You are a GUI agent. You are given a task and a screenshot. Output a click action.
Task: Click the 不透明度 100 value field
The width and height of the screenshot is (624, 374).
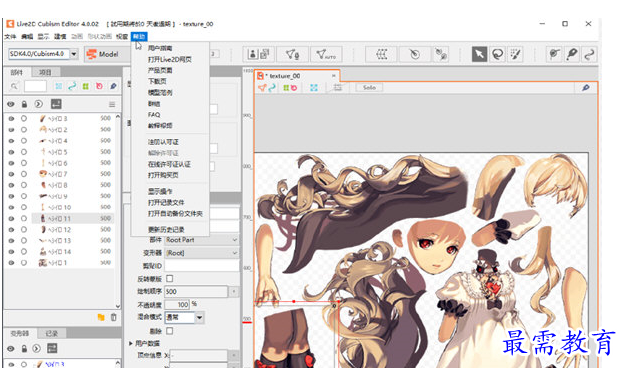tap(177, 305)
